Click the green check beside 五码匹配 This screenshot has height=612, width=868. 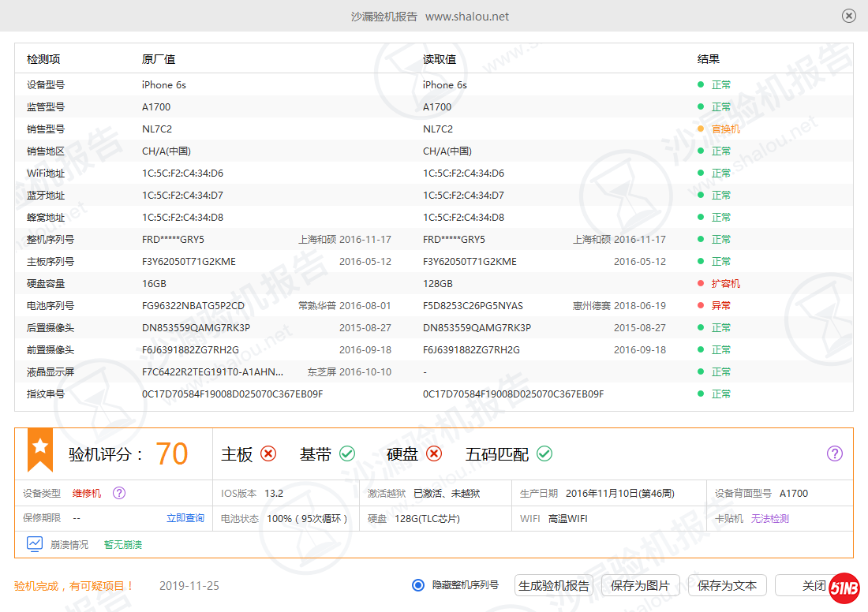(x=544, y=453)
